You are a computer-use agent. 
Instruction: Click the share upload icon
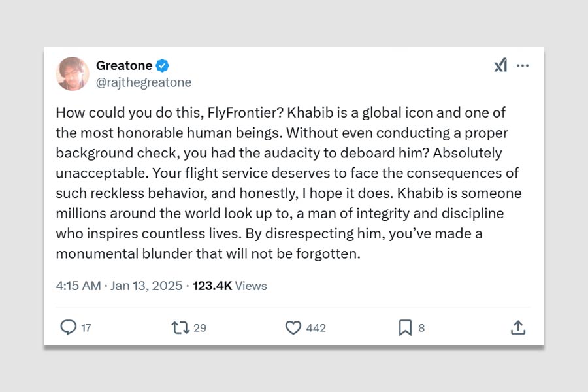click(518, 327)
